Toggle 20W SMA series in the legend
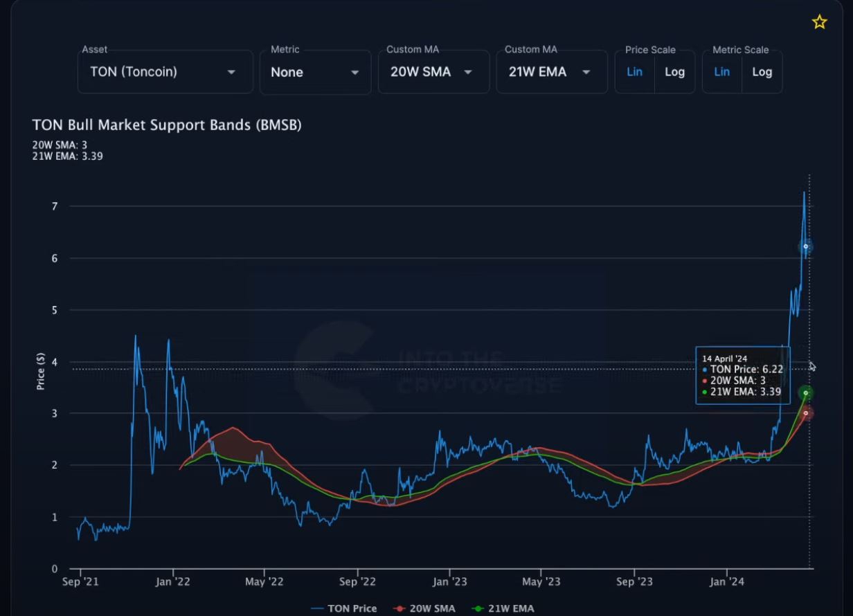The width and height of the screenshot is (853, 616). pos(424,608)
